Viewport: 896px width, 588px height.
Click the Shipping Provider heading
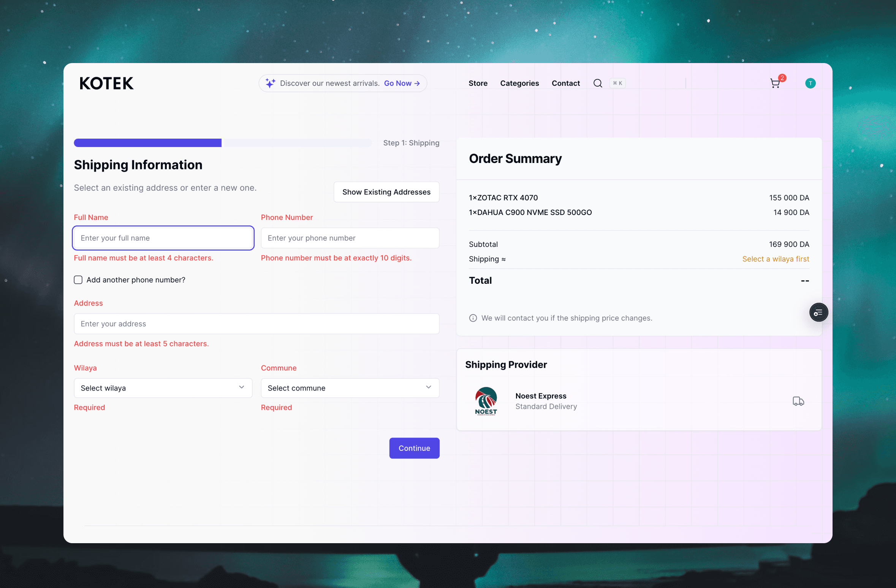pos(506,365)
